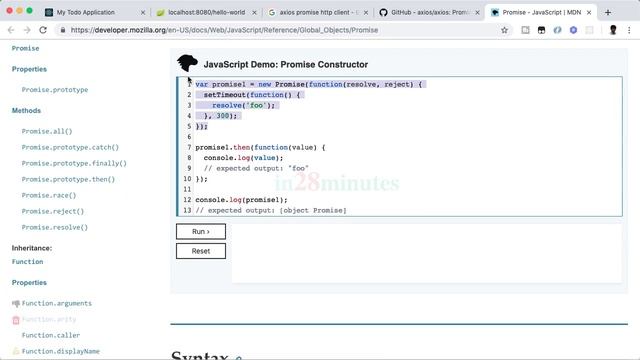Open Function.arity sidebar link
This screenshot has height=360, width=640.
click(x=49, y=319)
